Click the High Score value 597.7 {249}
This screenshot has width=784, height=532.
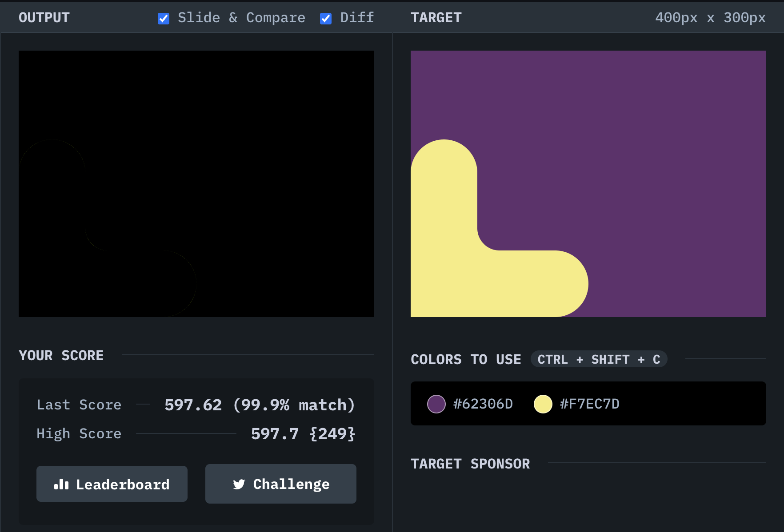(303, 434)
